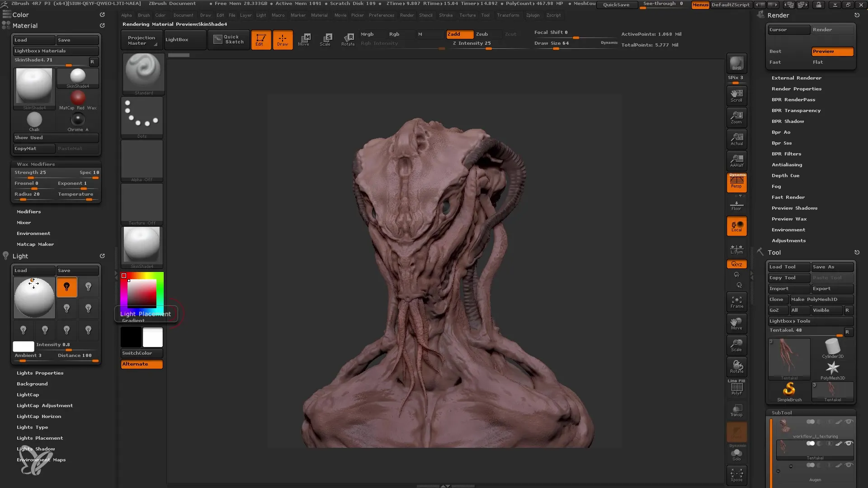Screen dimensions: 868x488
Task: Click the Clone button in Tool panel
Action: tap(778, 299)
